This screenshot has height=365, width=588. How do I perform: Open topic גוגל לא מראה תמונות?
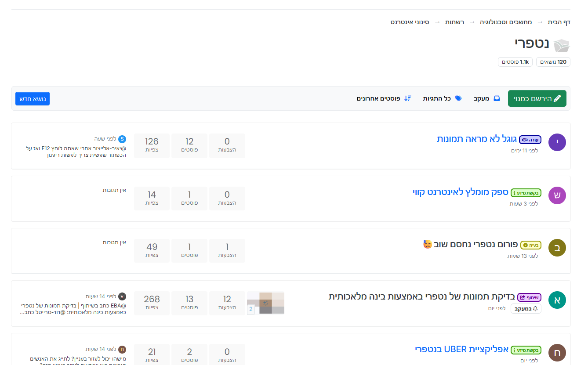[476, 139]
